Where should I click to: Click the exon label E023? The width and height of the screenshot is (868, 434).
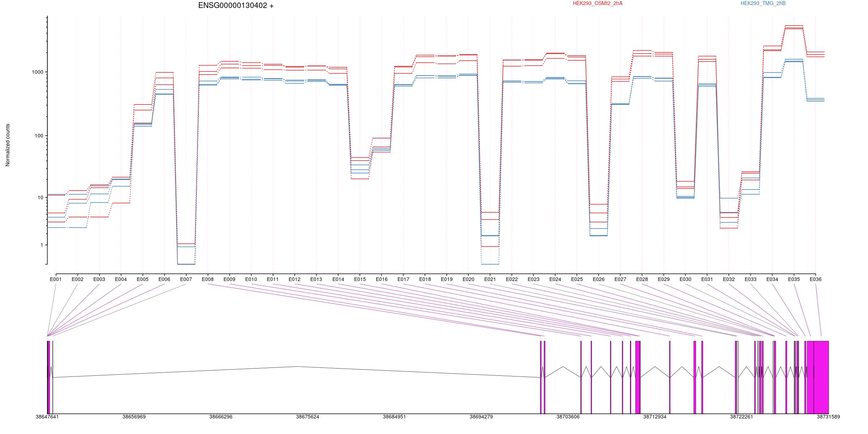[x=533, y=279]
